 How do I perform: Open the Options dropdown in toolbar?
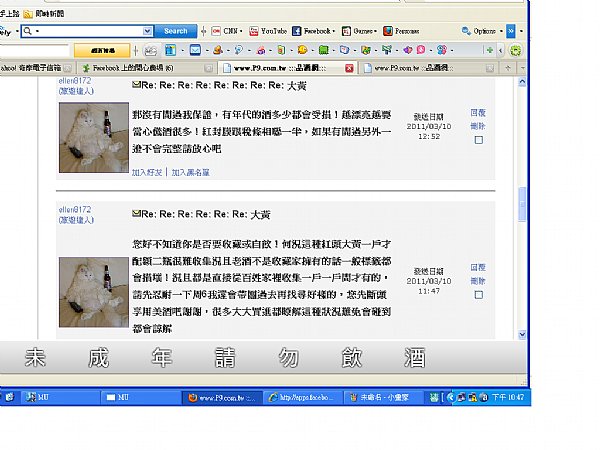pos(482,31)
